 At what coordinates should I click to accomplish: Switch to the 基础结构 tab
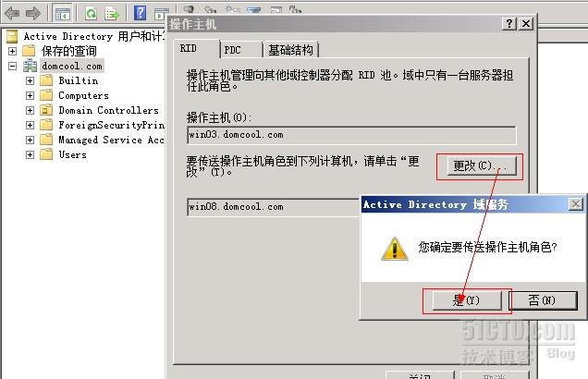pyautogui.click(x=291, y=50)
